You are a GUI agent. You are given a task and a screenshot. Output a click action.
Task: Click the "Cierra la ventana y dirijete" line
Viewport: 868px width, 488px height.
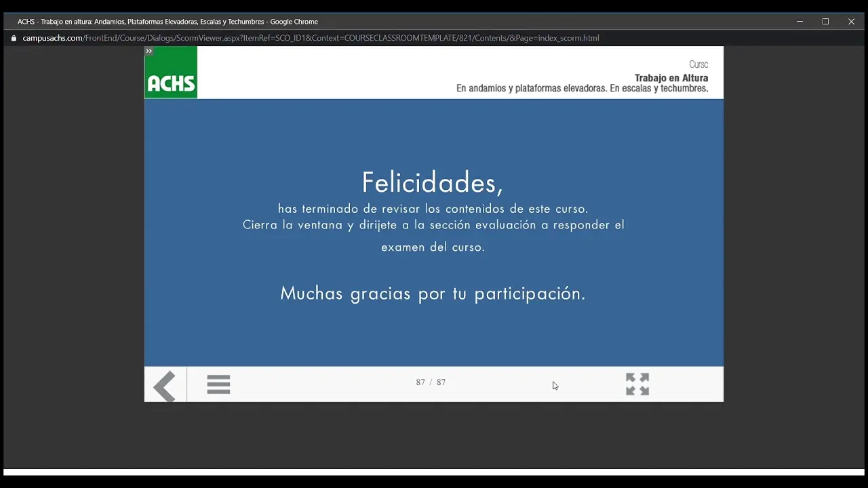[x=433, y=225]
